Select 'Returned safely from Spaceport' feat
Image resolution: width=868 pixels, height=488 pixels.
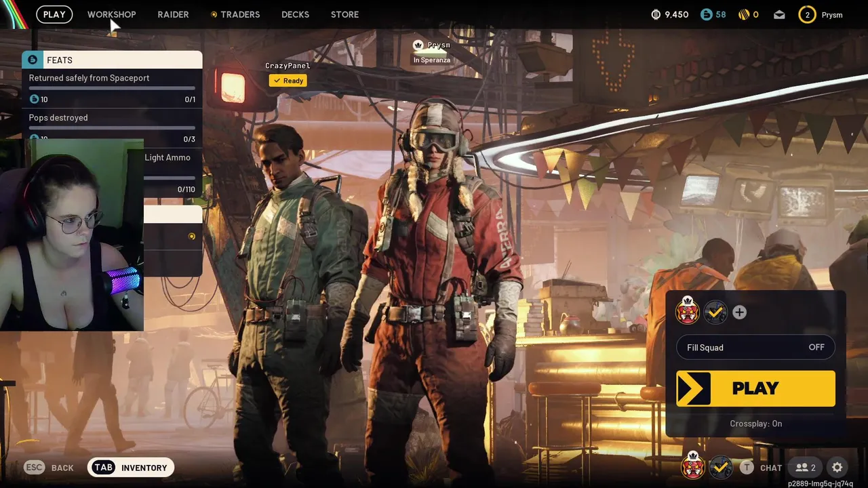pyautogui.click(x=112, y=88)
